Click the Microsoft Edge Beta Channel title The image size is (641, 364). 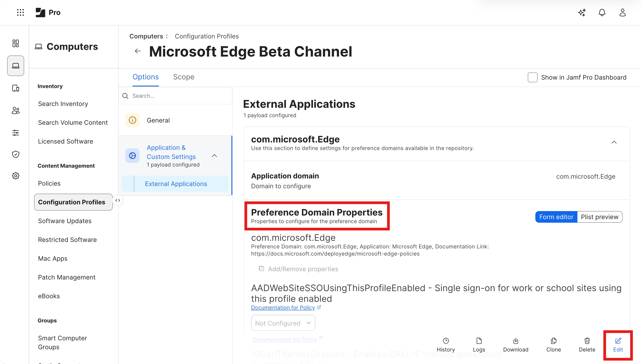pos(250,51)
